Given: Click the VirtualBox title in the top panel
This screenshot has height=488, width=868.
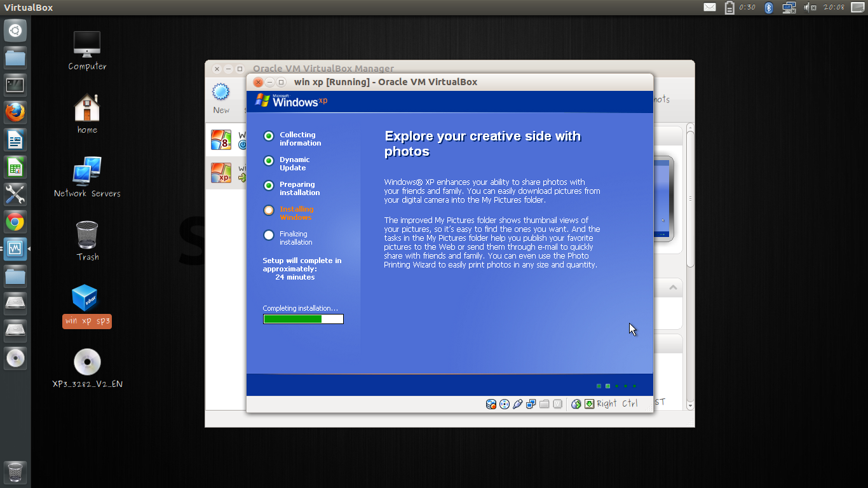Looking at the screenshot, I should click(x=29, y=8).
